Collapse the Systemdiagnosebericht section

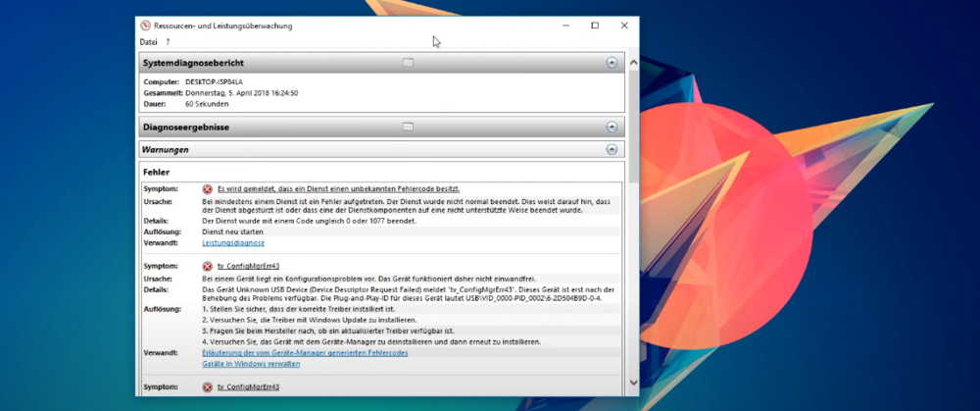pos(612,62)
